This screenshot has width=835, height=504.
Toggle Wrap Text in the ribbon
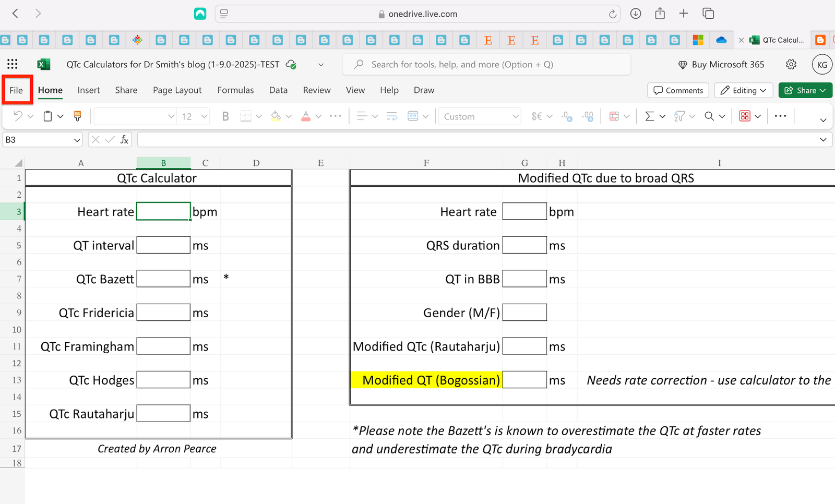click(392, 116)
